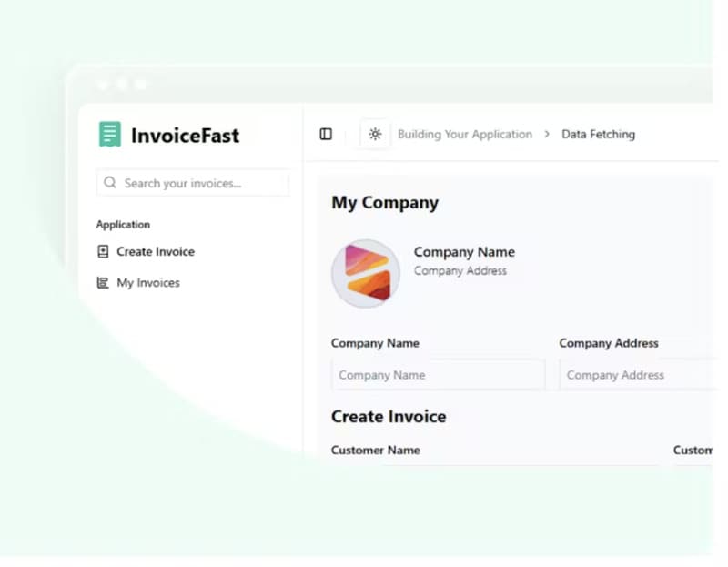
Task: Click the Application section label in sidebar
Action: 123,225
